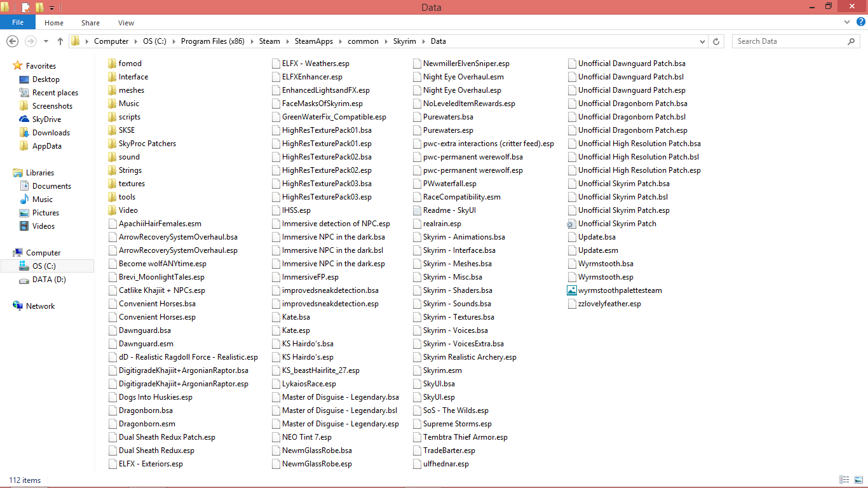Select RaceCompatibility.esm file name
The height and width of the screenshot is (488, 868).
[462, 197]
